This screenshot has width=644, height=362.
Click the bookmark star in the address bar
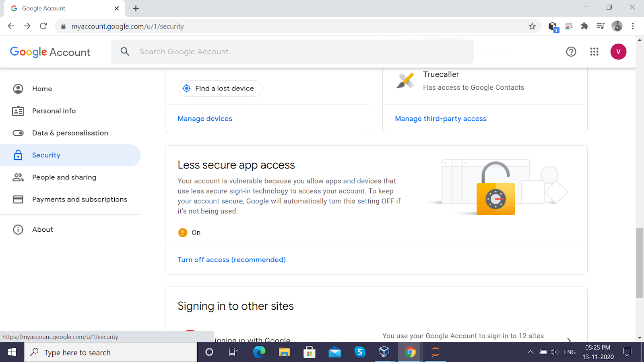click(x=532, y=26)
